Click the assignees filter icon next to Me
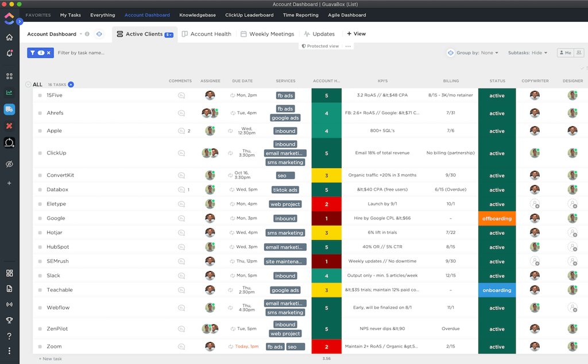This screenshot has height=364, width=588. click(x=579, y=53)
